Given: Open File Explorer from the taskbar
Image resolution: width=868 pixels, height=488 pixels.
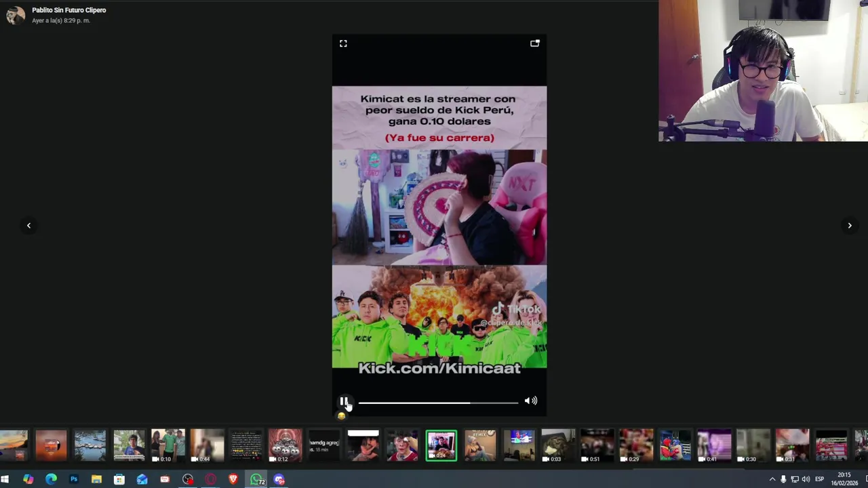Looking at the screenshot, I should (x=96, y=479).
